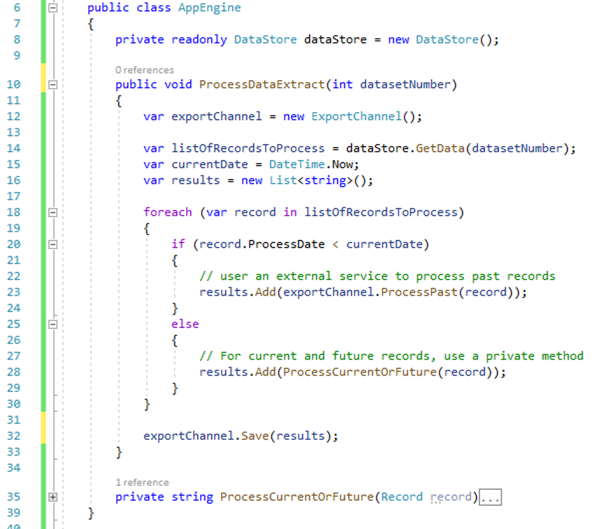This screenshot has width=611, height=529.
Task: Click the ExportChannel type on line 12
Action: [356, 116]
